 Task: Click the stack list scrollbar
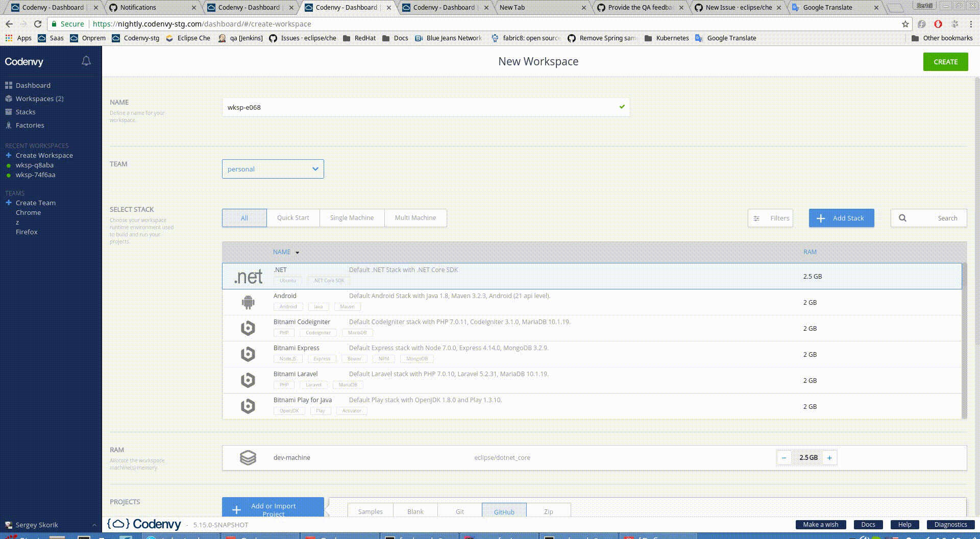964,341
